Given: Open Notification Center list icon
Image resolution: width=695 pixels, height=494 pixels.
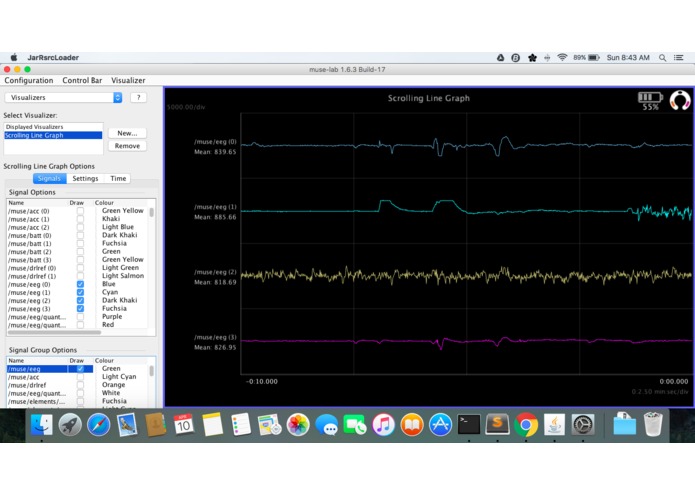Looking at the screenshot, I should point(679,58).
